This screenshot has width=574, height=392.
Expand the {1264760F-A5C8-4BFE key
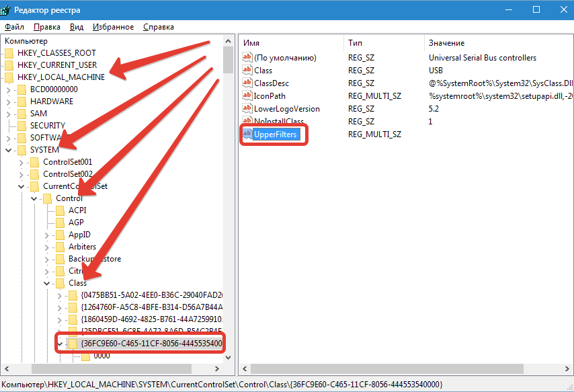[x=60, y=307]
